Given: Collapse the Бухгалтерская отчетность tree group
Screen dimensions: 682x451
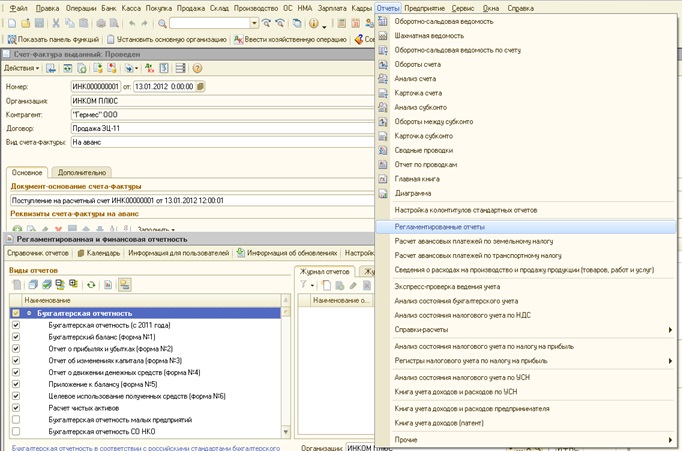Looking at the screenshot, I should tap(29, 313).
